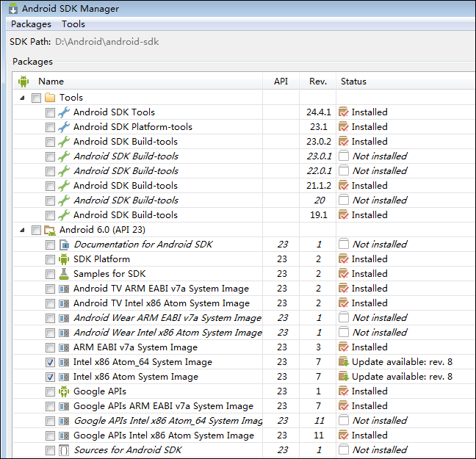This screenshot has width=476, height=459.
Task: Open the Tools menu in the menu bar
Action: pos(73,24)
